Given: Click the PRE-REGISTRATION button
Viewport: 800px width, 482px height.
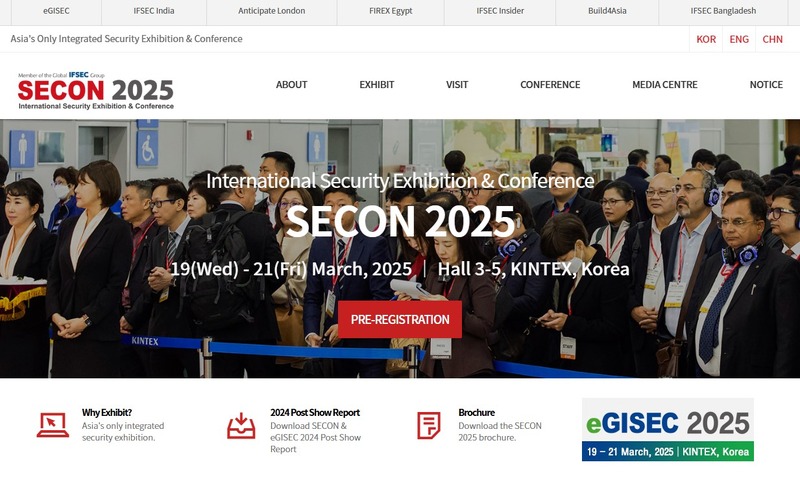Looking at the screenshot, I should (400, 319).
